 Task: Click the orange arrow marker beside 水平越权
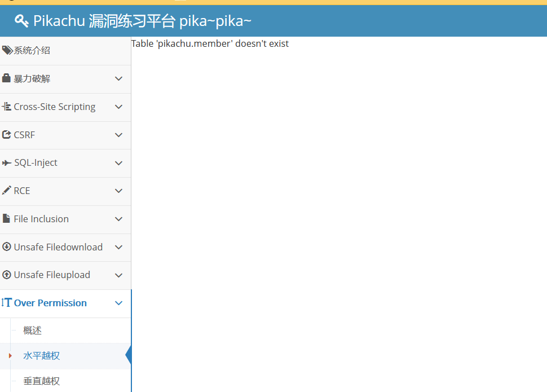10,356
